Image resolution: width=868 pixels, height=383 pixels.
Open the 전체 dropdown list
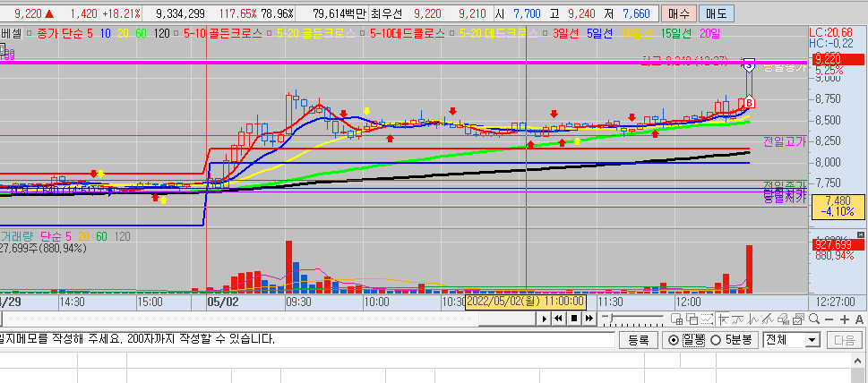click(812, 340)
